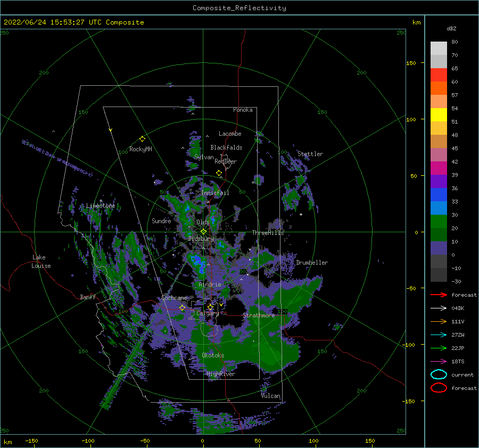Screen dimensions: 479x448
Task: Select the white 80 dBZ color swatch
Action: pos(439,48)
